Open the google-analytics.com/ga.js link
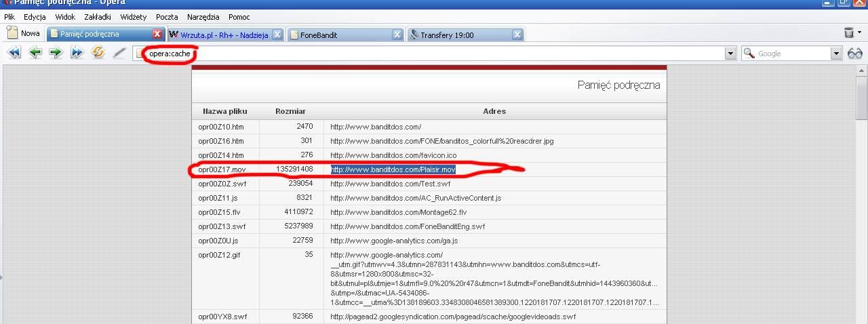This screenshot has width=868, height=324. click(x=394, y=241)
